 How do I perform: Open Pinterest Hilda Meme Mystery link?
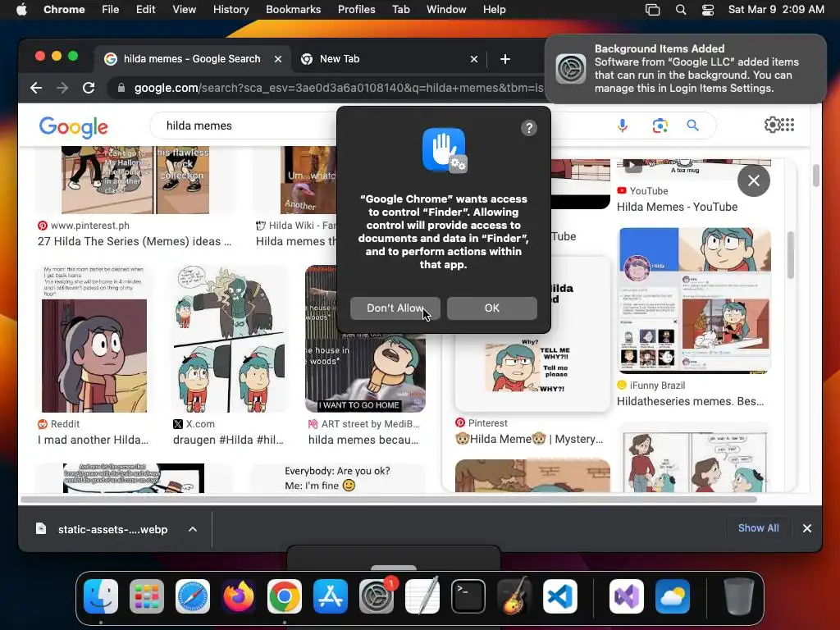(529, 439)
